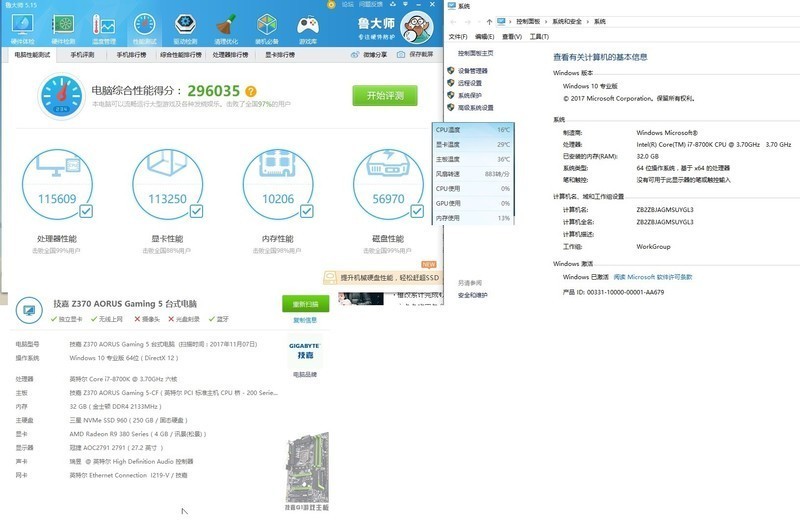800x524 pixels.
Task: Click the processor score 115609 circle
Action: 57,185
